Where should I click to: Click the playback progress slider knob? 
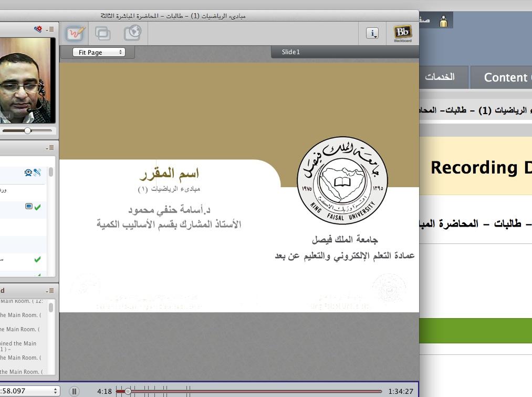[x=128, y=391]
